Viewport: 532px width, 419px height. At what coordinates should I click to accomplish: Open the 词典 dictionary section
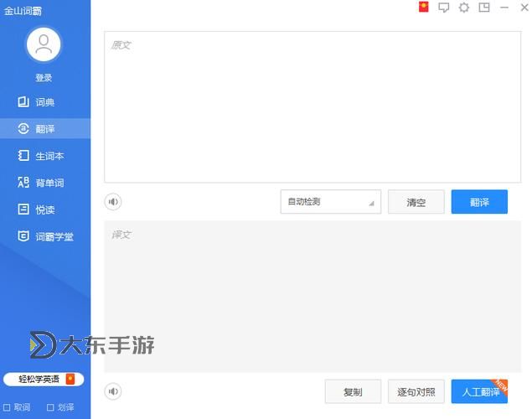45,101
